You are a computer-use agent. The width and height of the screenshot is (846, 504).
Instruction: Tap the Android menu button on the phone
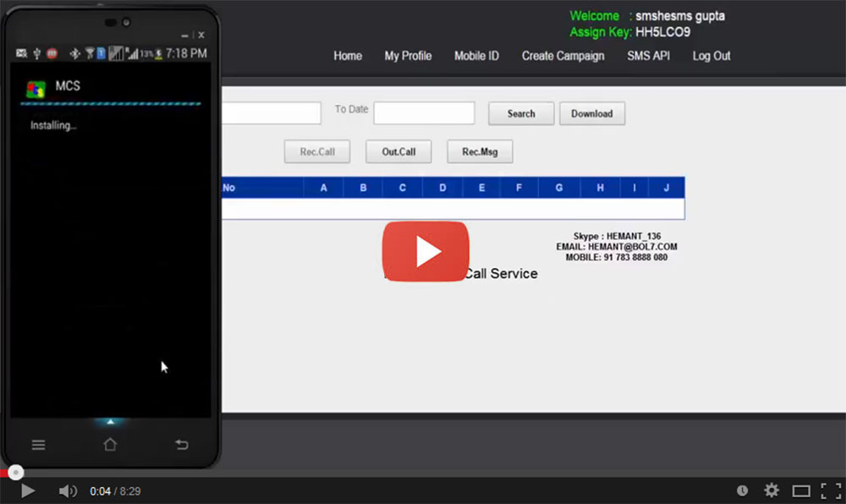click(39, 445)
